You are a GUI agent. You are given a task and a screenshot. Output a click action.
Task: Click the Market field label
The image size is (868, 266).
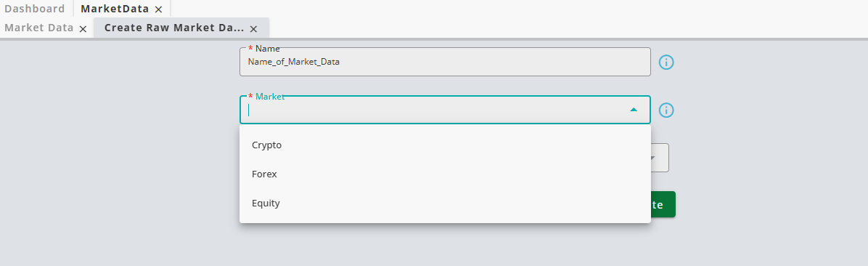click(269, 97)
